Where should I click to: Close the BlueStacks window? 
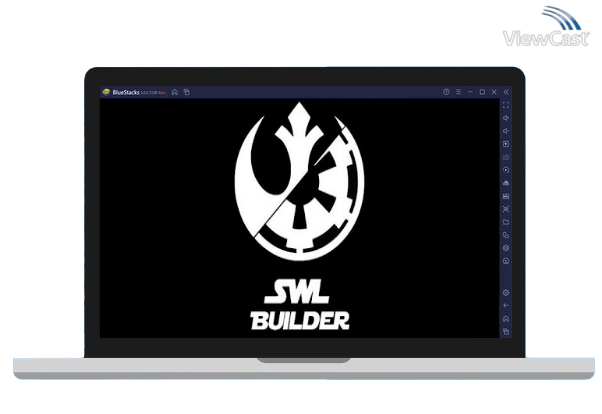point(494,92)
